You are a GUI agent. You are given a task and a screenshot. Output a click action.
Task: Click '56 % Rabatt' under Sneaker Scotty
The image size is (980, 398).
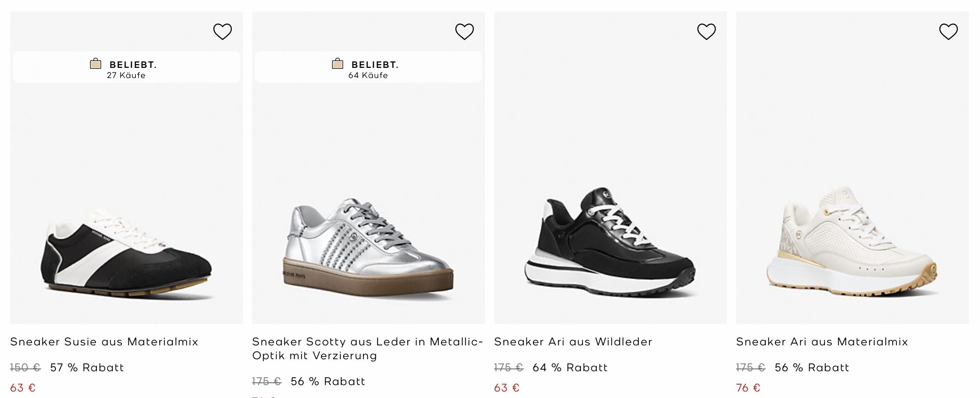[x=328, y=382]
